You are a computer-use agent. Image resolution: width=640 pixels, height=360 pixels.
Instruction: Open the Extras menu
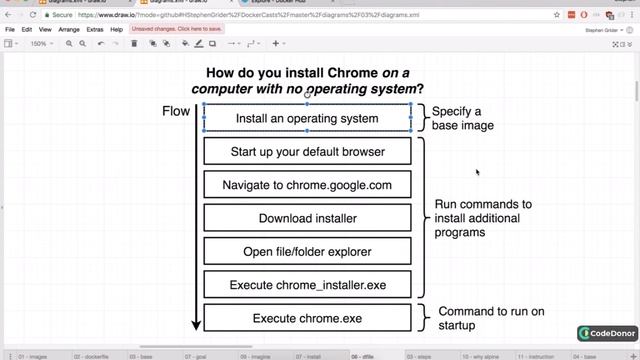(x=95, y=29)
